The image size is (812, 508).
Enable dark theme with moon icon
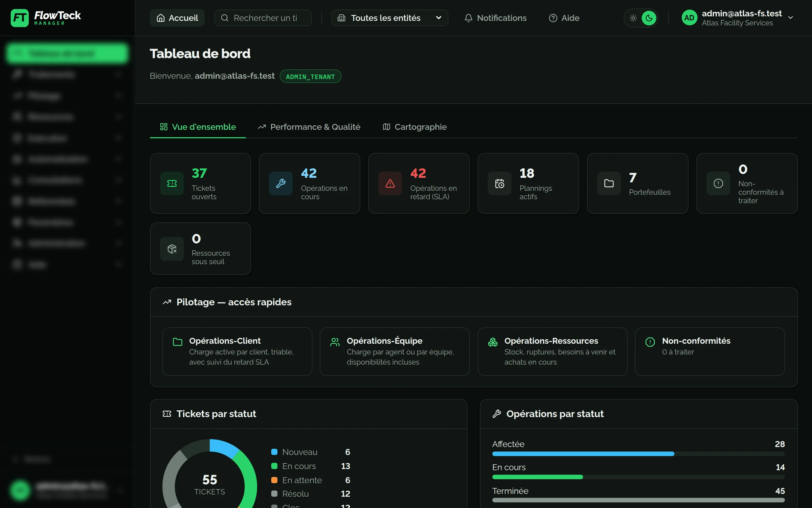(x=649, y=18)
